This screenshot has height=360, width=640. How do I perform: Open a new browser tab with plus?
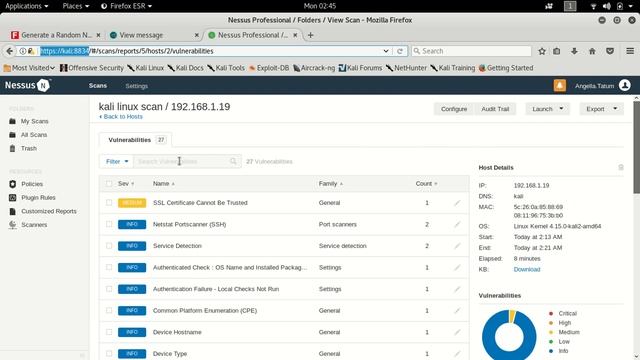click(x=311, y=35)
